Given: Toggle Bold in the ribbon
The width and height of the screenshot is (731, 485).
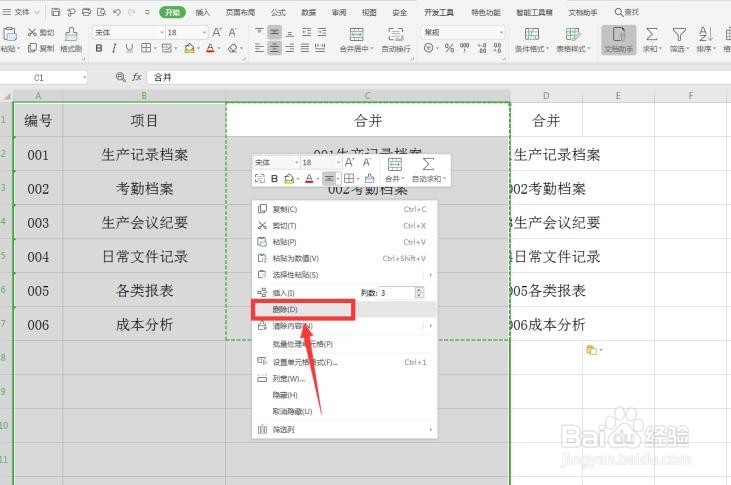Looking at the screenshot, I should pos(99,48).
